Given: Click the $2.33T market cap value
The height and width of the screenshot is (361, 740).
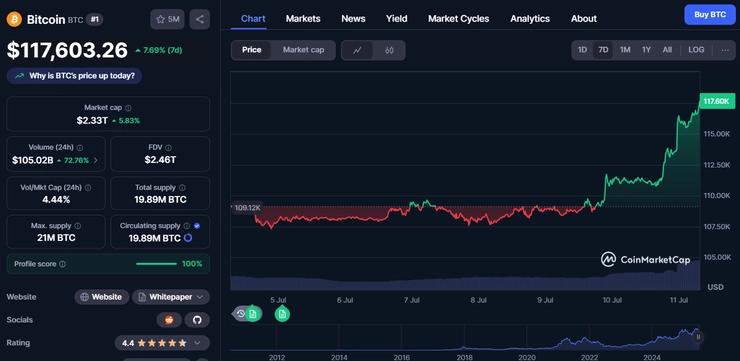Looking at the screenshot, I should (x=92, y=121).
